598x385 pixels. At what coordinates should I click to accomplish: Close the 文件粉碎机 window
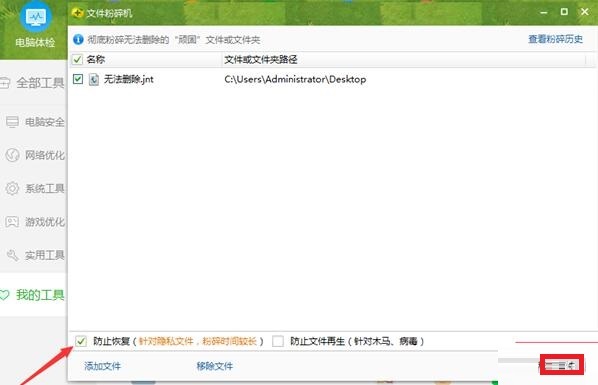coord(584,12)
